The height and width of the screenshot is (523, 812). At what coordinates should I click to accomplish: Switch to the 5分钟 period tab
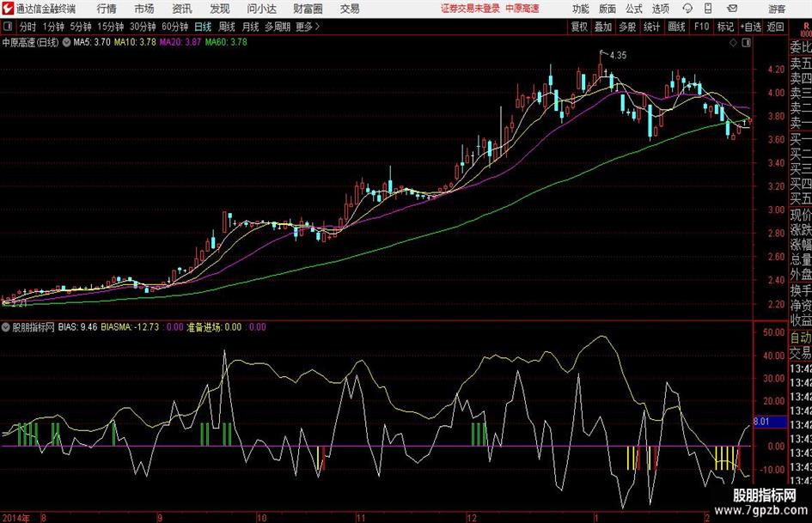pyautogui.click(x=80, y=27)
